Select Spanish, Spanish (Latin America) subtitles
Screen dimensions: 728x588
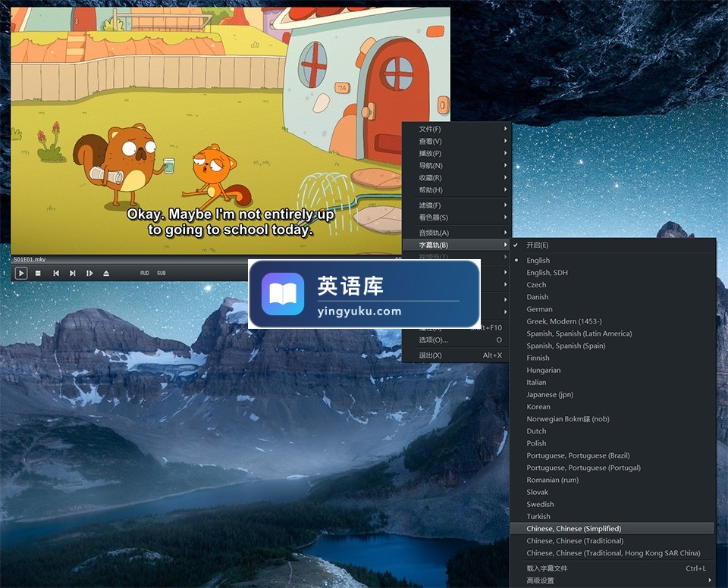click(x=613, y=333)
